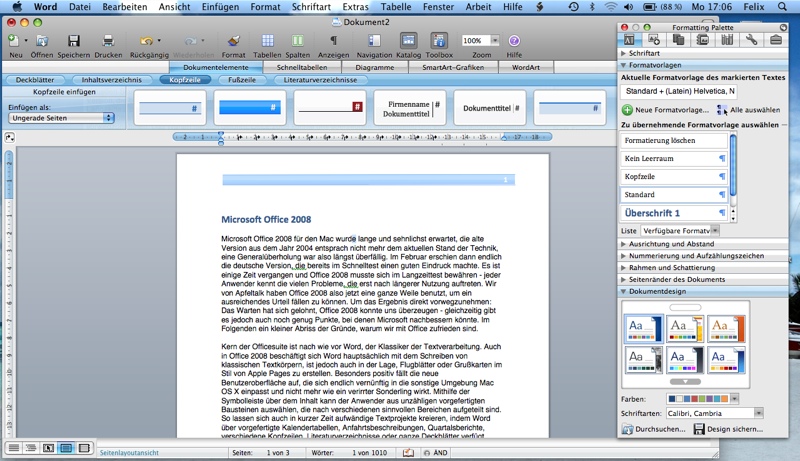
Task: Open briefcase Project Palette tab
Action: 776,40
